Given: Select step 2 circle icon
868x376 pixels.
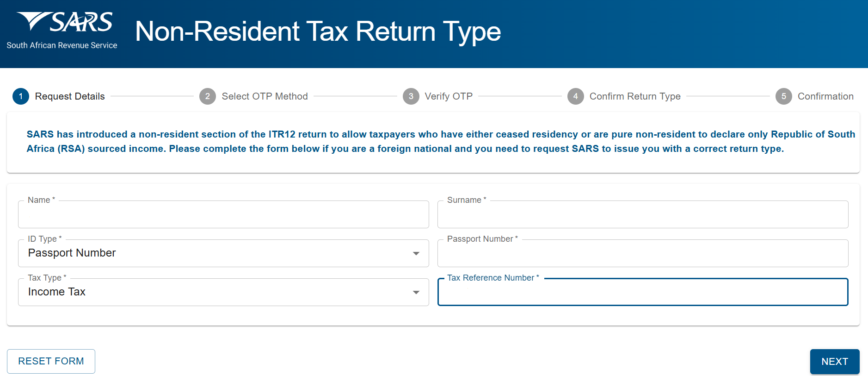Looking at the screenshot, I should tap(208, 96).
